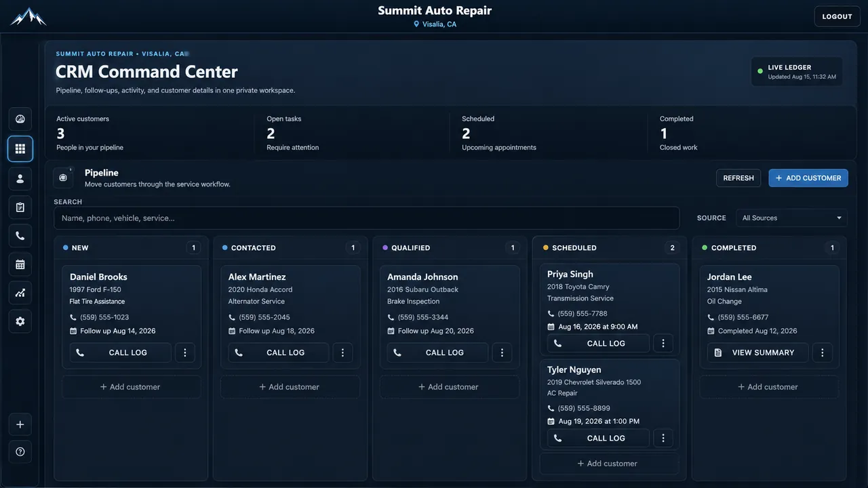Click Amanda Johnson's name
The image size is (868, 488).
click(x=422, y=277)
